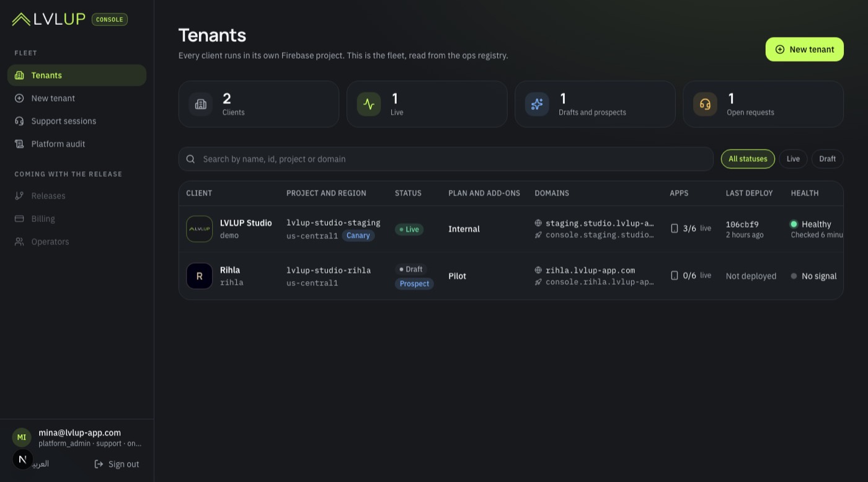Filter tenants by Draft status
The height and width of the screenshot is (482, 868).
[x=828, y=159]
